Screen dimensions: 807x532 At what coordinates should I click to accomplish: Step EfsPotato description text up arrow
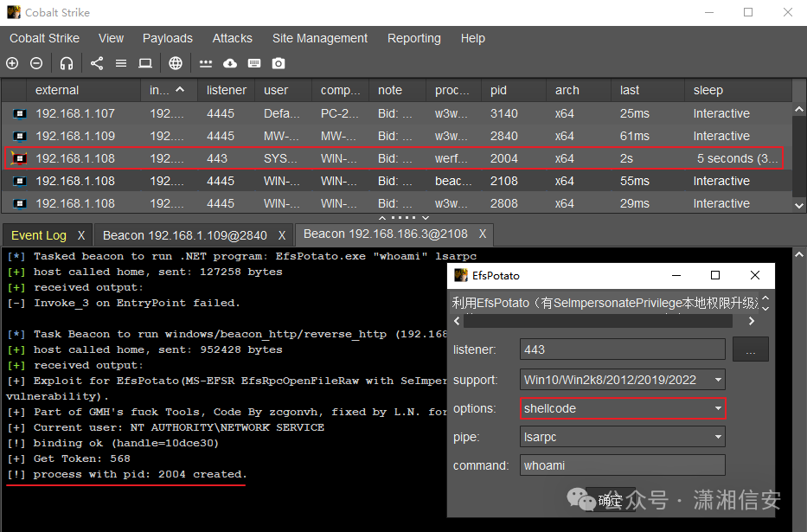click(765, 298)
